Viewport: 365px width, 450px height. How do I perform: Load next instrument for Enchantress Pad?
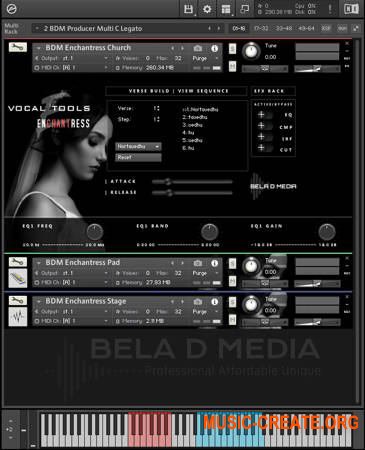[182, 263]
